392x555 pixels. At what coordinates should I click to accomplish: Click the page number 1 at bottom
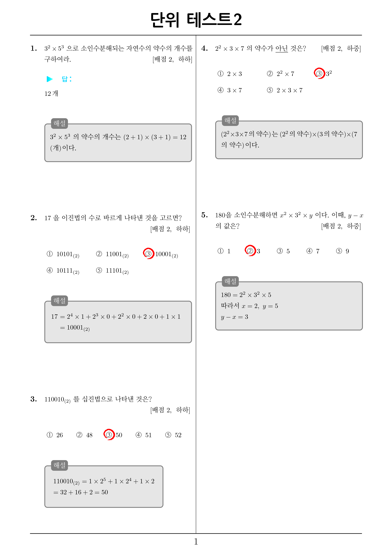[196, 542]
